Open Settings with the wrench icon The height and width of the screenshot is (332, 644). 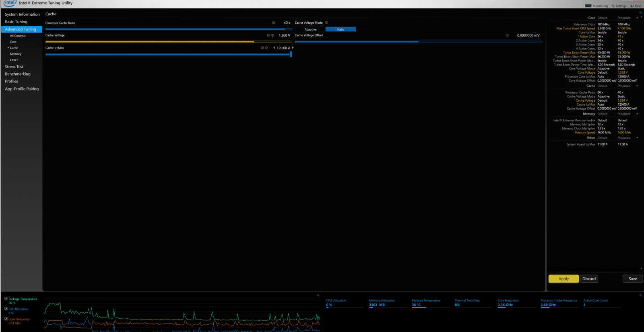click(613, 6)
